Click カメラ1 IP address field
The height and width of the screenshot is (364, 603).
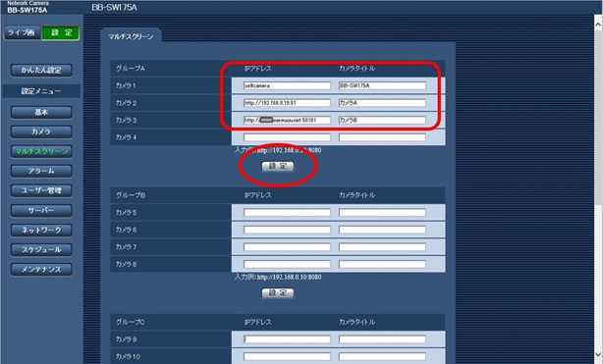(x=287, y=85)
